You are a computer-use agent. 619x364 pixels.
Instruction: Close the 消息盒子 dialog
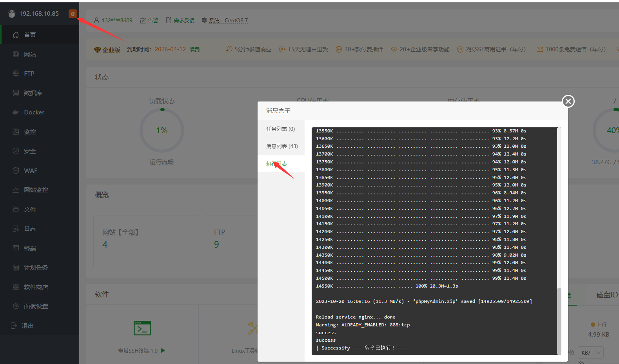568,101
